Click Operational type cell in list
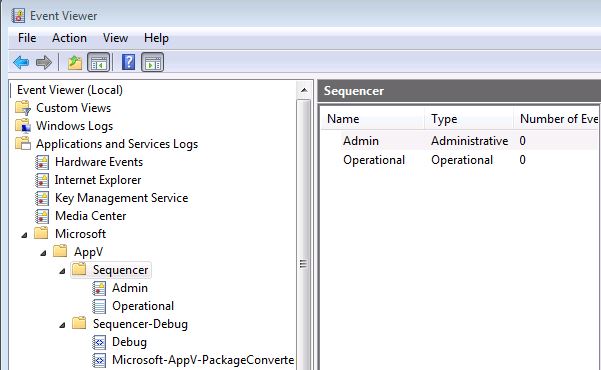This screenshot has width=601, height=370. [462, 160]
